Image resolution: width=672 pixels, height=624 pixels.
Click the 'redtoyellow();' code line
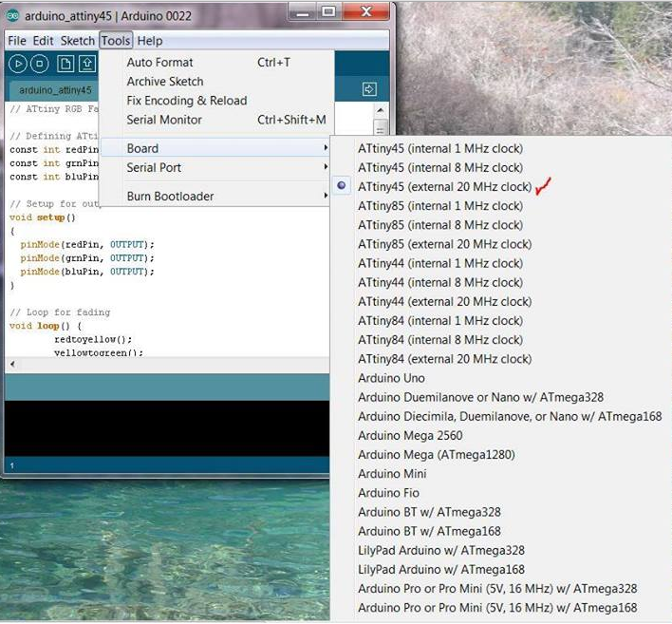point(93,339)
